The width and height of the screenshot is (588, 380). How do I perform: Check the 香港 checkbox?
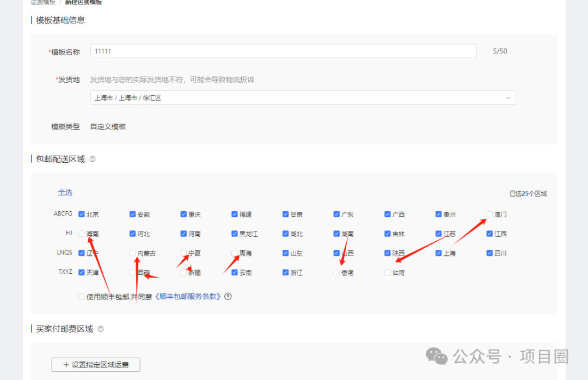336,272
